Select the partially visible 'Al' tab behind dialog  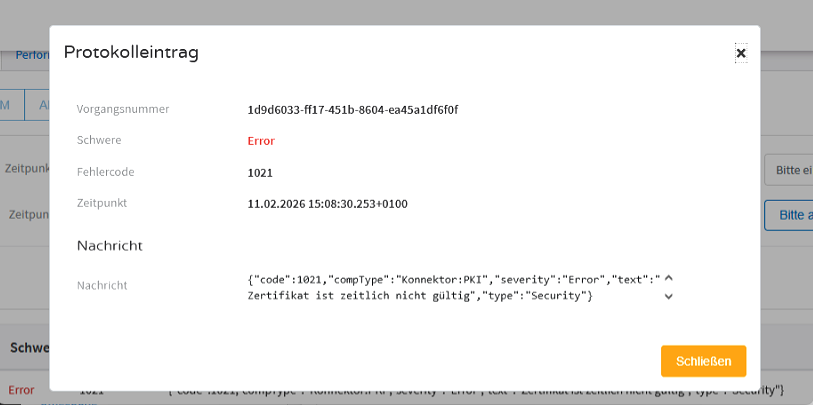37,104
